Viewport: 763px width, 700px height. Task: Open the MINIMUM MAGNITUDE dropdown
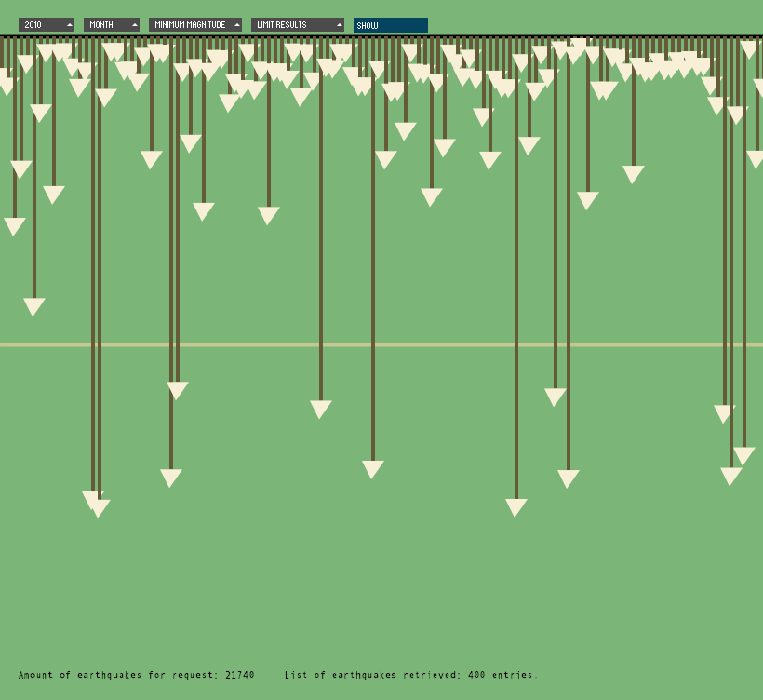coord(193,24)
